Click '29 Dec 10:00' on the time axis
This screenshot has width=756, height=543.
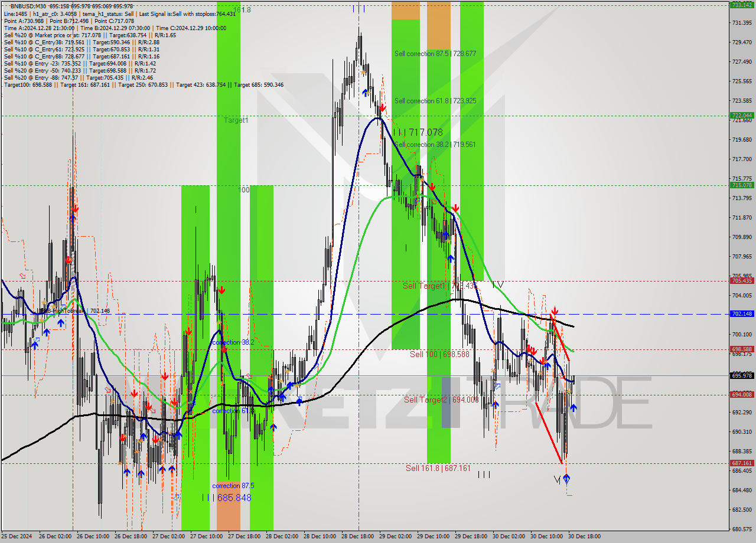point(433,537)
